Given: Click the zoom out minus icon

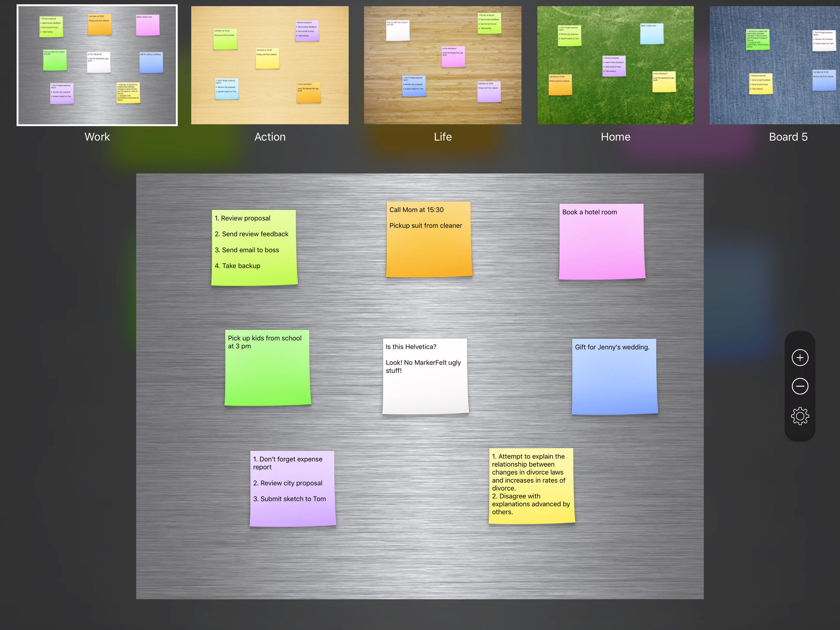Looking at the screenshot, I should pos(800,386).
